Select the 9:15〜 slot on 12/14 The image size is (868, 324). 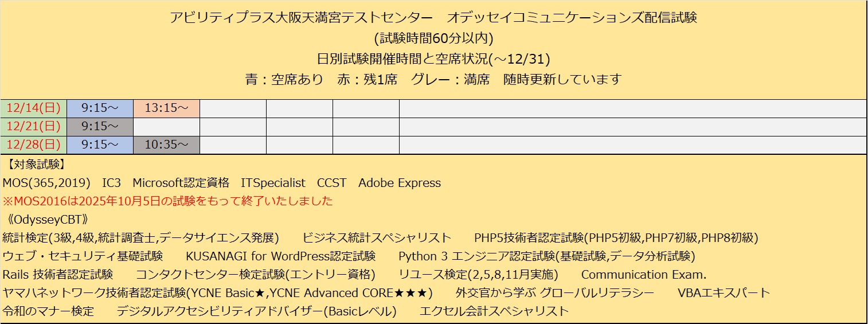point(100,108)
